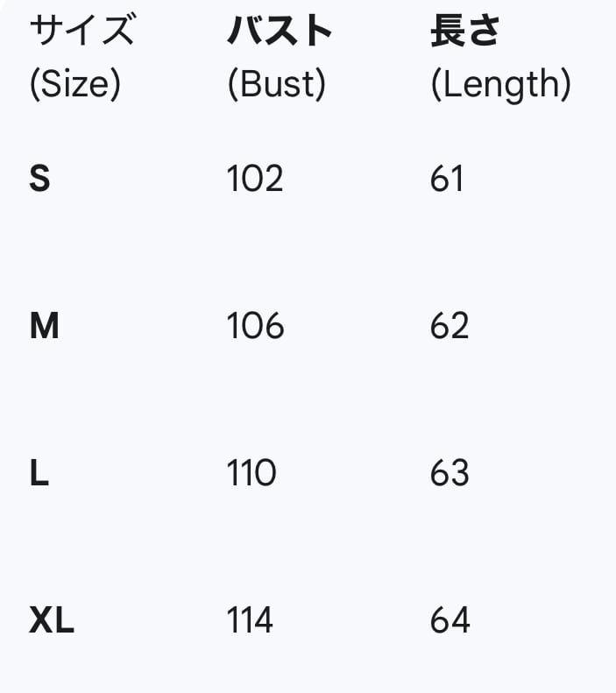Click bust value 110
This screenshot has height=693, width=616.
pyautogui.click(x=251, y=474)
